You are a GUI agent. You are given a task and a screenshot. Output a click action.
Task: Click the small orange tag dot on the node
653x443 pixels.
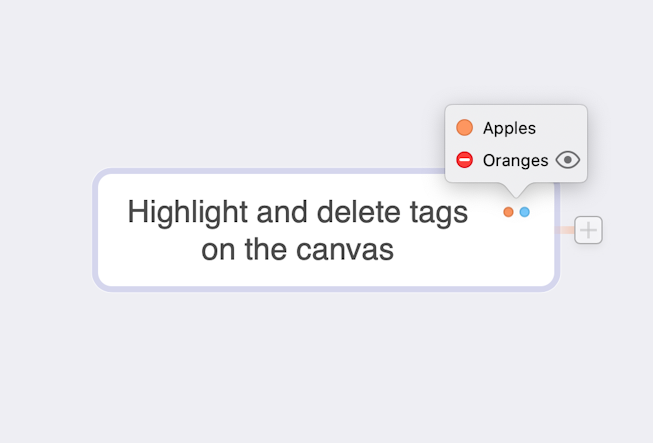pyautogui.click(x=508, y=212)
